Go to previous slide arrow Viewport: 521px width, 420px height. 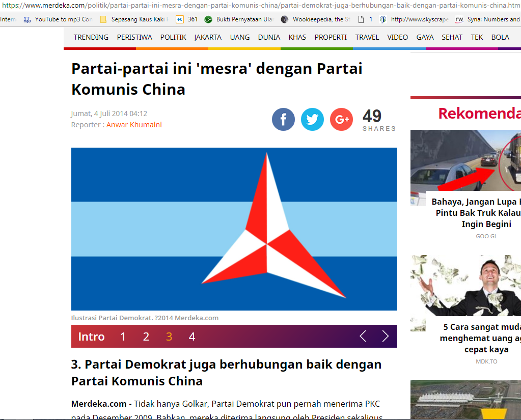coord(363,336)
